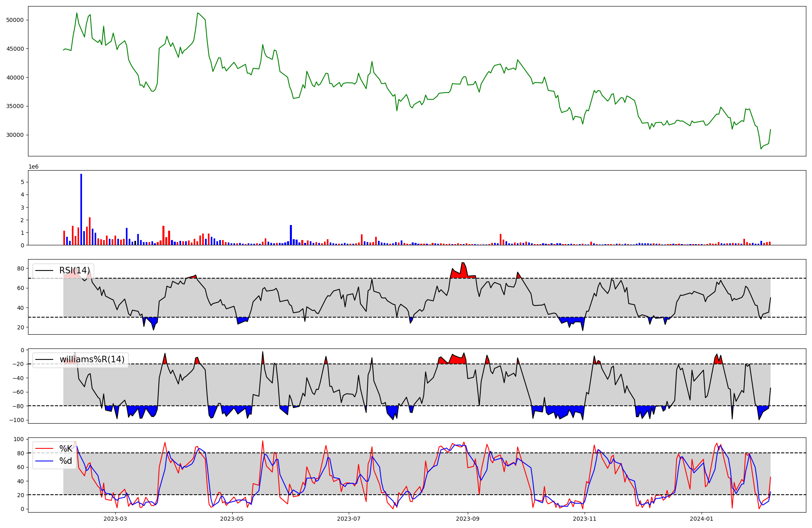Click the red %K legend line
This screenshot has width=812, height=528.
point(44,449)
